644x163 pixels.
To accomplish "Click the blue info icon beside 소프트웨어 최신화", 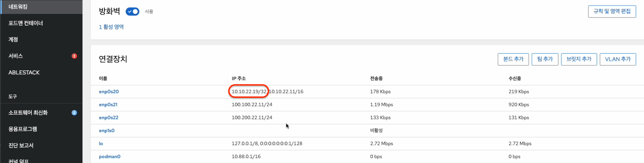I will click(74, 113).
